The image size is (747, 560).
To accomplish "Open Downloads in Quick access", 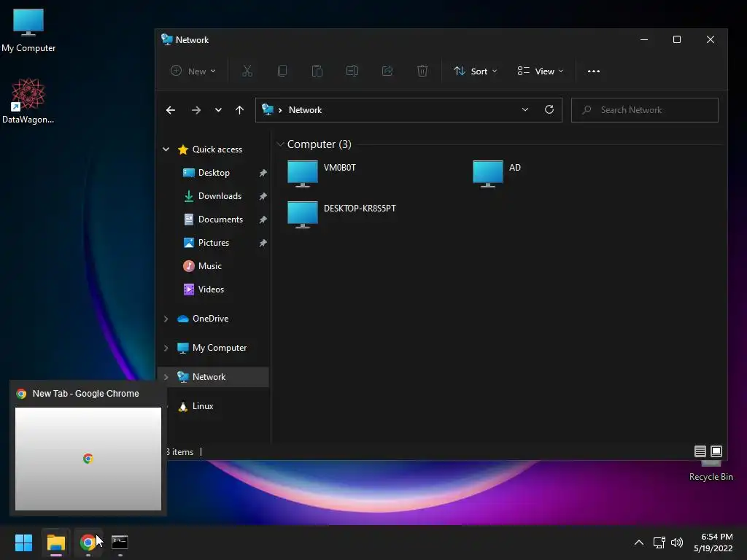I will (x=220, y=195).
